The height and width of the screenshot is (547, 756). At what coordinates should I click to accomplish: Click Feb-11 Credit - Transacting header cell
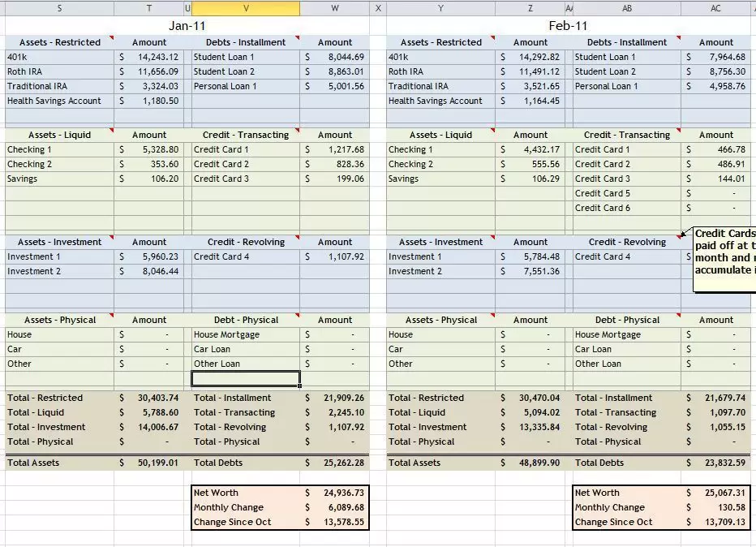tap(627, 135)
